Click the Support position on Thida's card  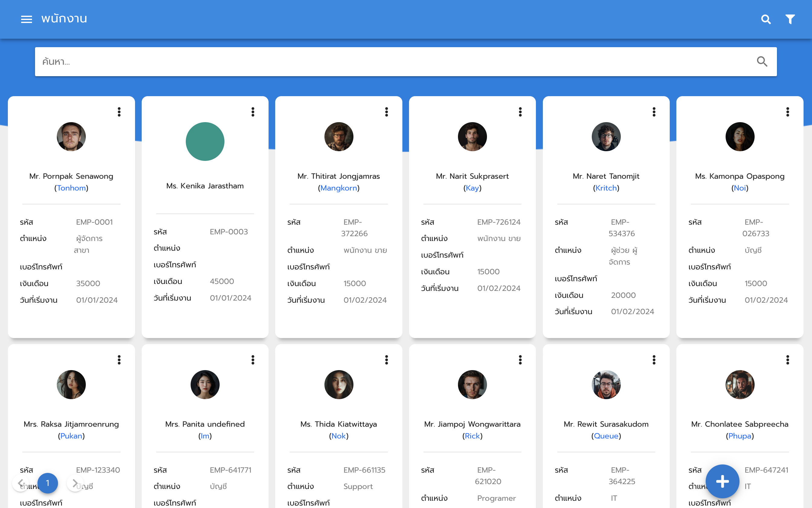tap(358, 487)
